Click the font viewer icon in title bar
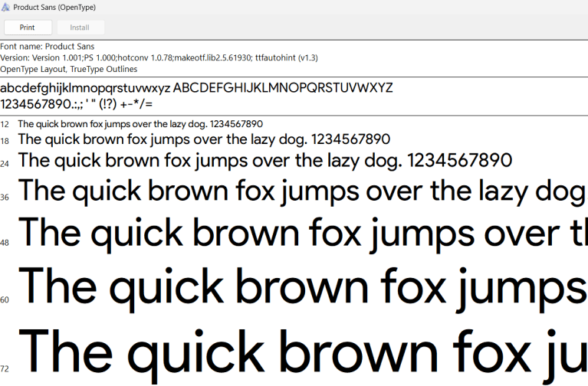The height and width of the screenshot is (386, 588). click(6, 7)
